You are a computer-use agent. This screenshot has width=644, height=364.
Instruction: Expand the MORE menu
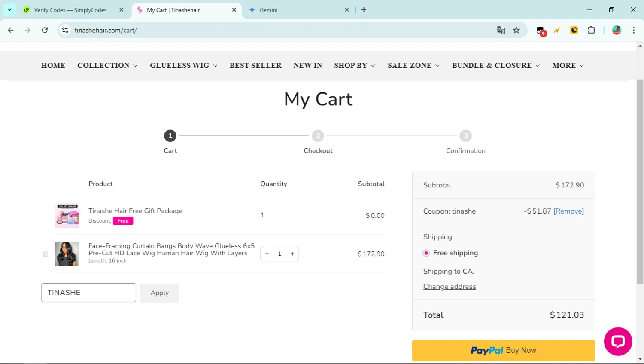(568, 65)
